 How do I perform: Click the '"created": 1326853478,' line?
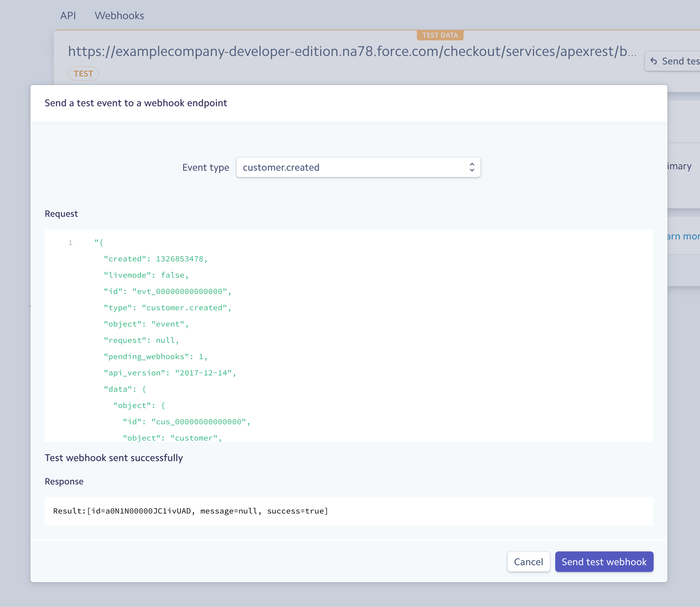pyautogui.click(x=156, y=259)
